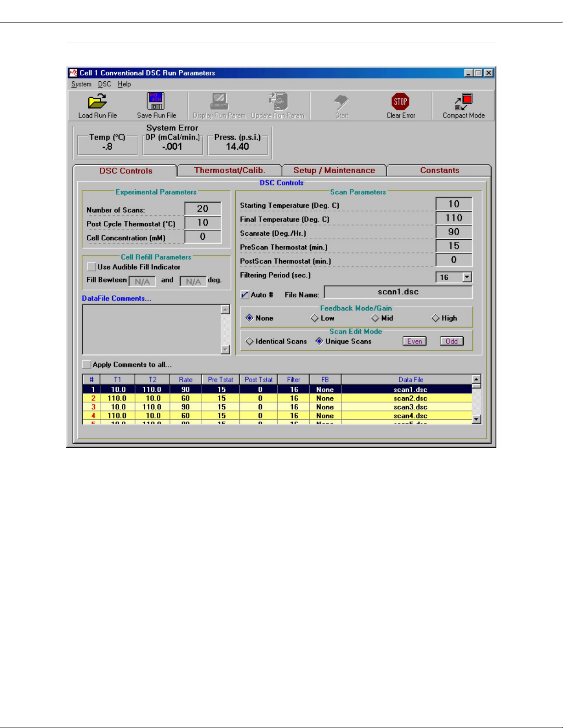563x728 pixels.
Task: Select scan row 4 in table
Action: click(277, 416)
